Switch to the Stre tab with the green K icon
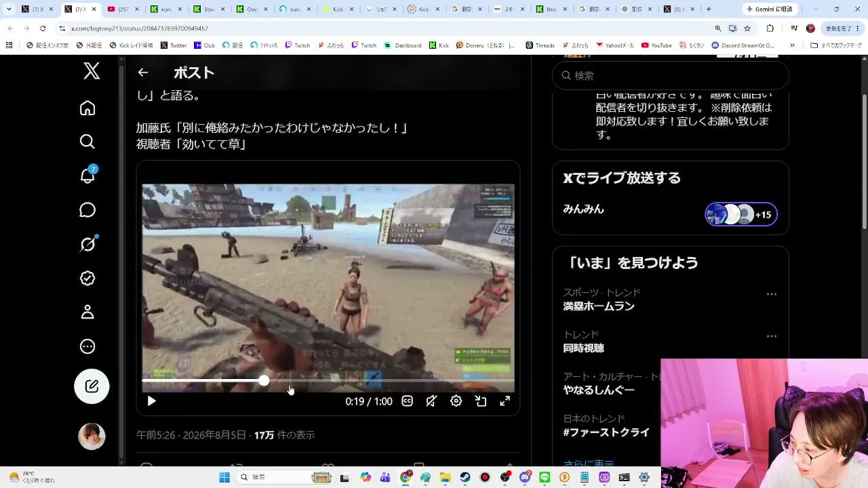This screenshot has width=868, height=488. pos(209,9)
